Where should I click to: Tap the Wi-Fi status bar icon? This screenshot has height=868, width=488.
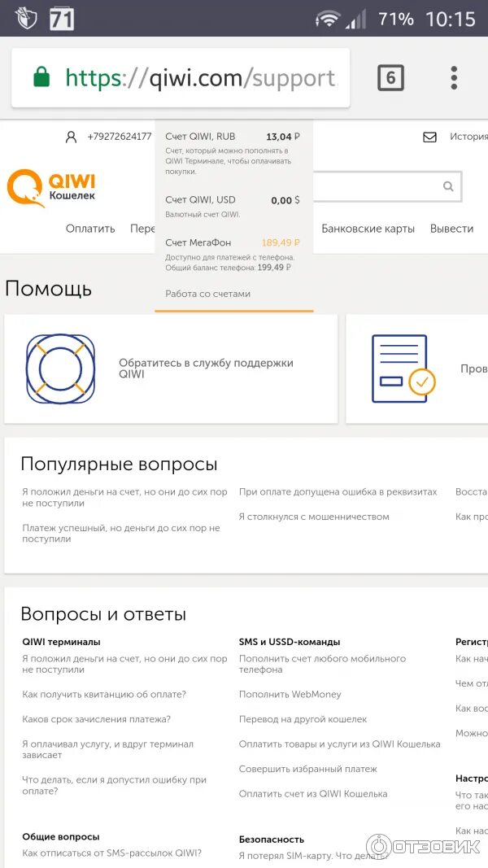[x=328, y=20]
